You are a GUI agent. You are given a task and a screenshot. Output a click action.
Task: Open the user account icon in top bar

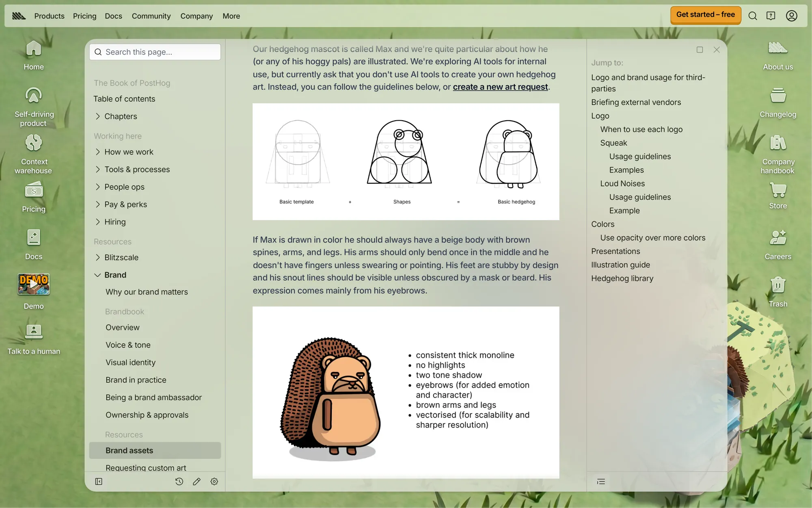[792, 16]
